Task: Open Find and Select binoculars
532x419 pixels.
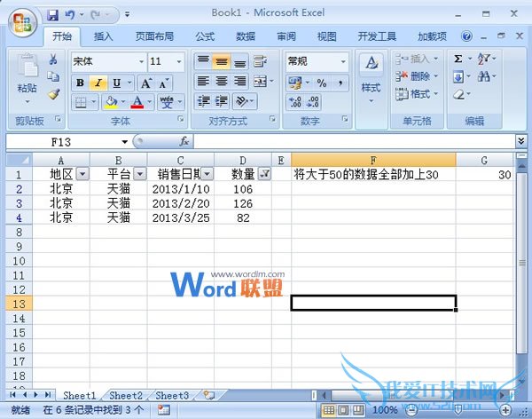Action: 483,76
